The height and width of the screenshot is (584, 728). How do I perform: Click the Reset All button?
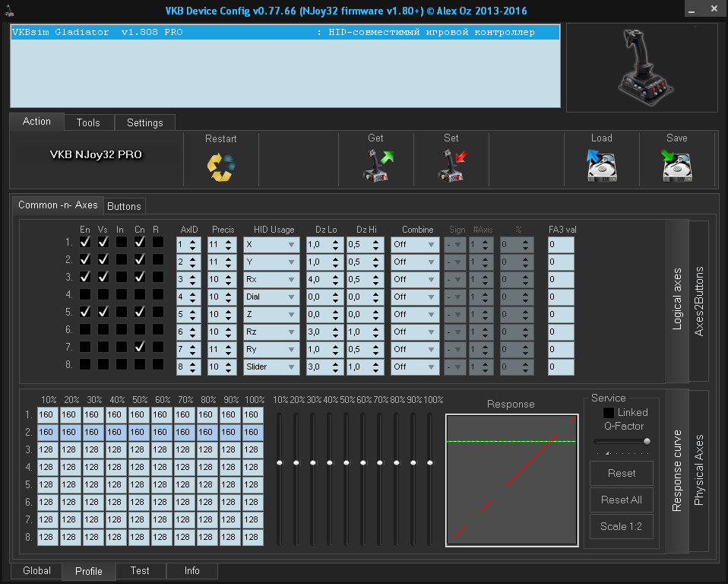(621, 500)
